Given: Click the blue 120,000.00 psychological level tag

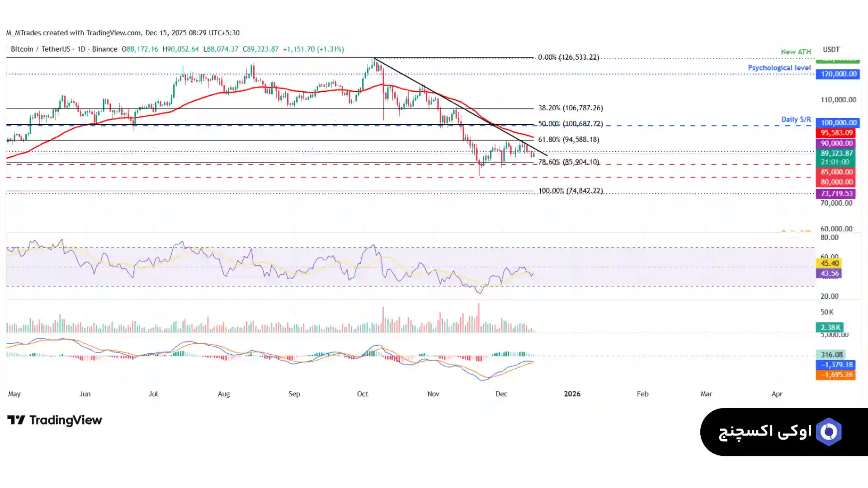Looking at the screenshot, I should click(x=838, y=74).
